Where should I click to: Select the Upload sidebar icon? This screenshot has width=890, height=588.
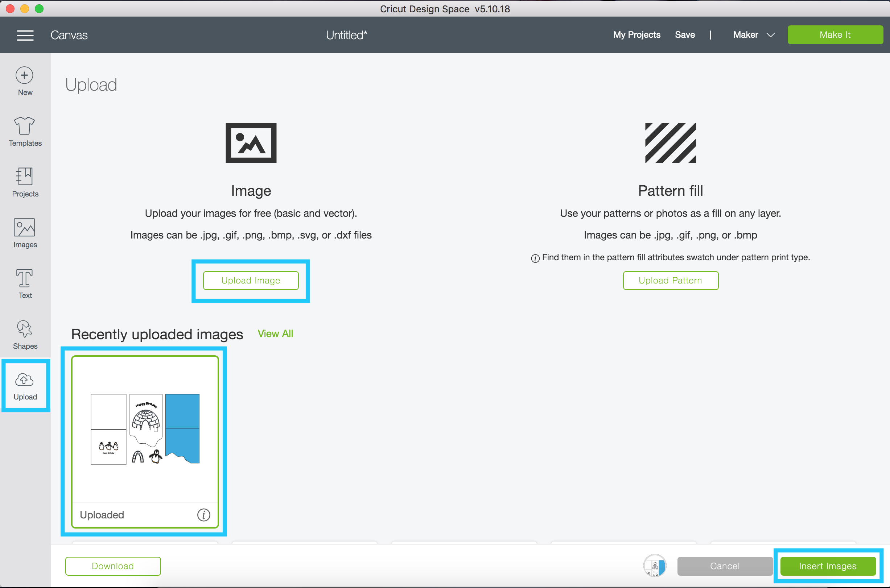pyautogui.click(x=25, y=386)
